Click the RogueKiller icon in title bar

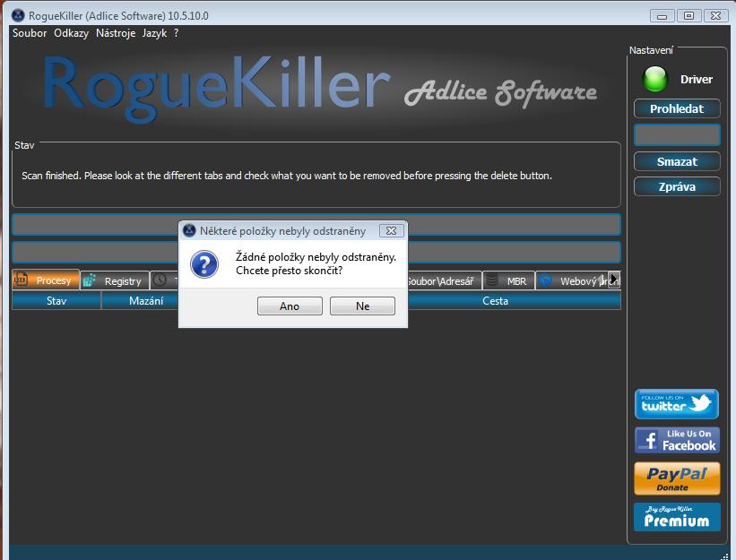(18, 15)
